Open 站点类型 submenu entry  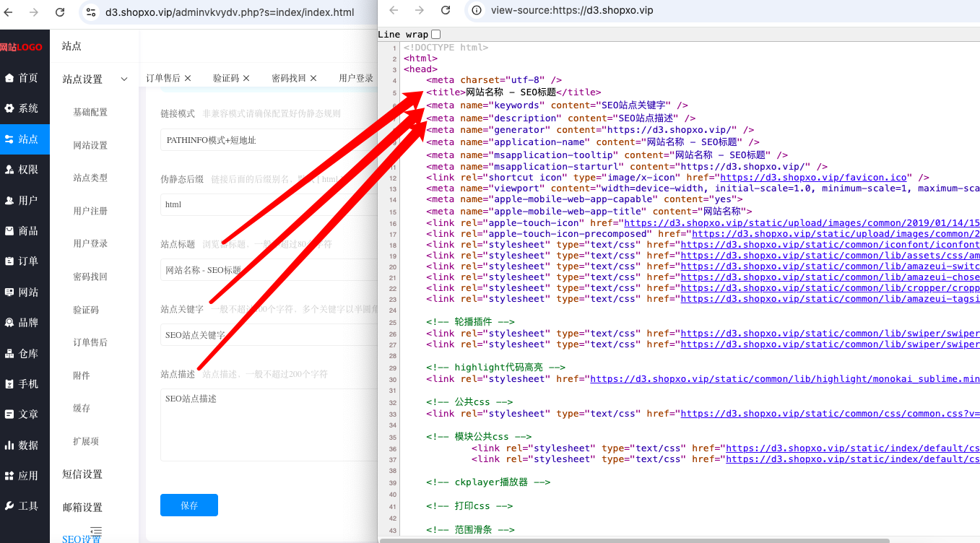pyautogui.click(x=90, y=178)
